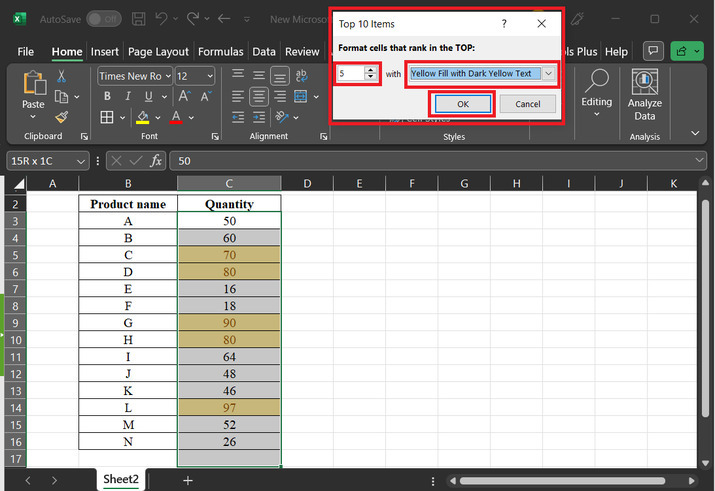Open the Page Layout tab
The width and height of the screenshot is (715, 491).
click(158, 52)
